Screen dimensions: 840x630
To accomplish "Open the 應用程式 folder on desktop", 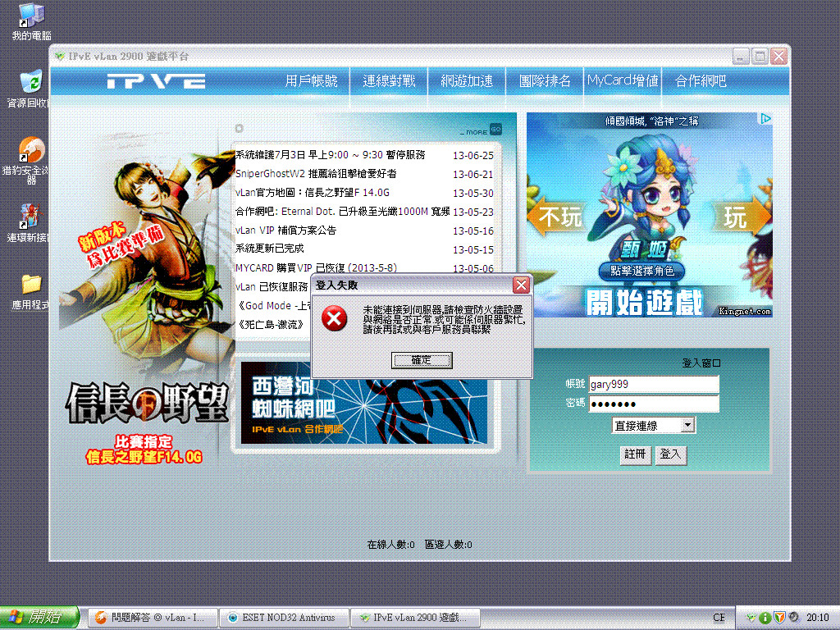I will coord(30,293).
